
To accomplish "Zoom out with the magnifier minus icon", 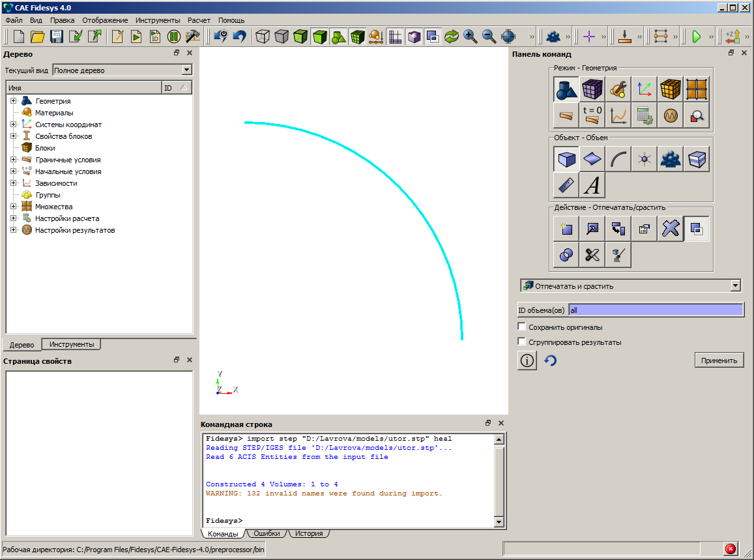I will pos(489,37).
